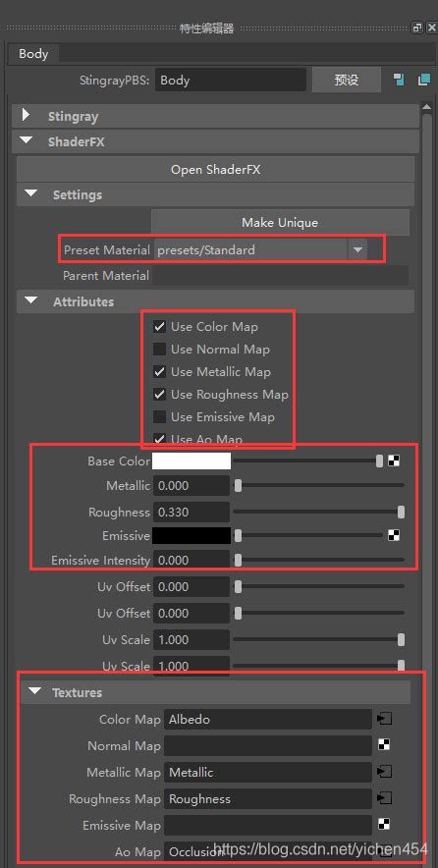Click the checker icon beside Normal Map

[x=384, y=745]
